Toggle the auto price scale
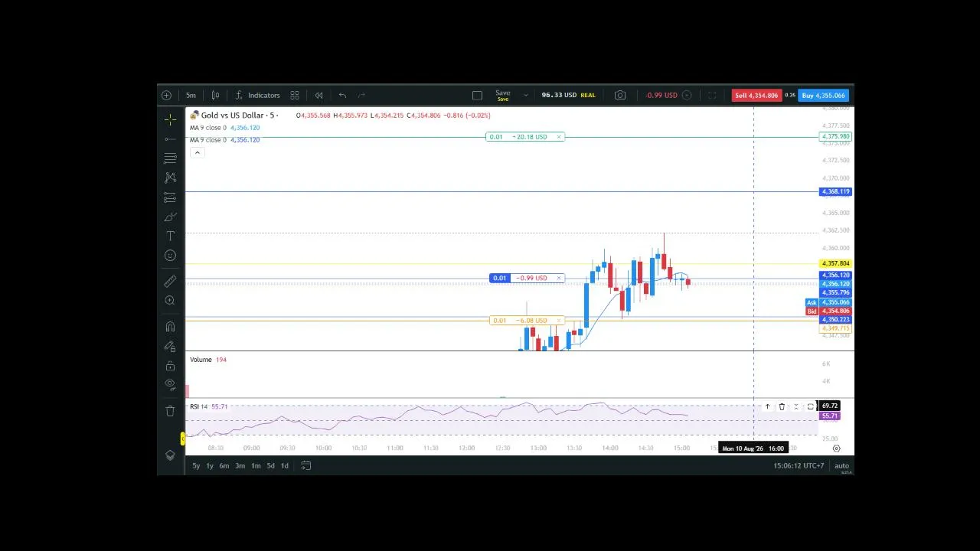 point(841,466)
